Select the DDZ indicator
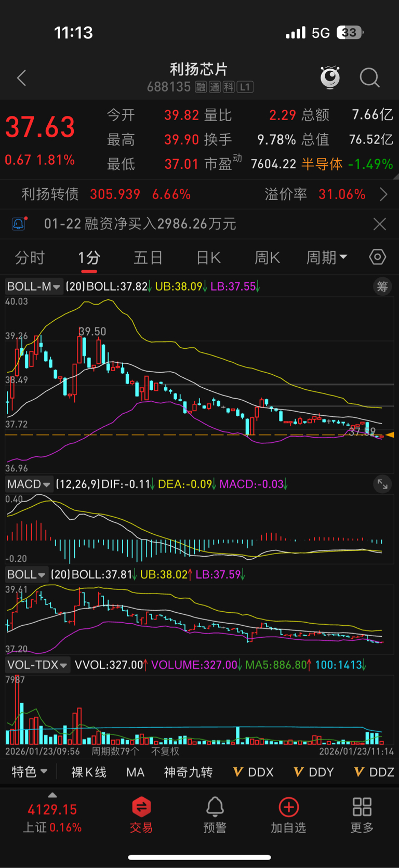The height and width of the screenshot is (868, 399). pyautogui.click(x=374, y=772)
